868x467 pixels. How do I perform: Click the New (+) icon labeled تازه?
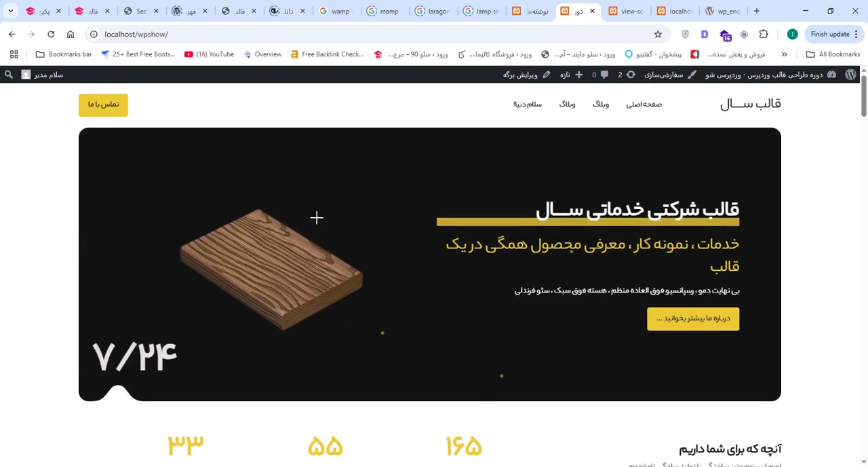pyautogui.click(x=578, y=75)
